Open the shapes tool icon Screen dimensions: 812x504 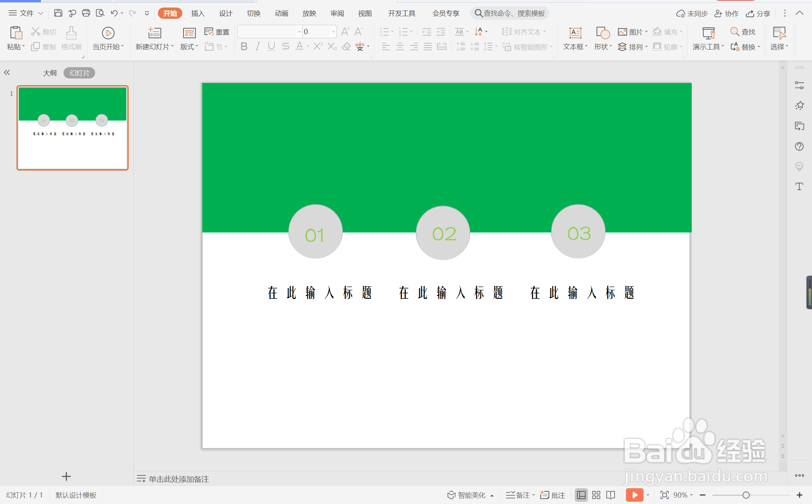603,33
